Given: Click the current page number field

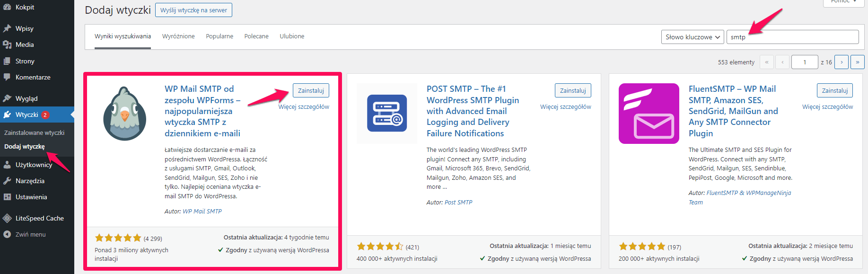Looking at the screenshot, I should pyautogui.click(x=805, y=62).
